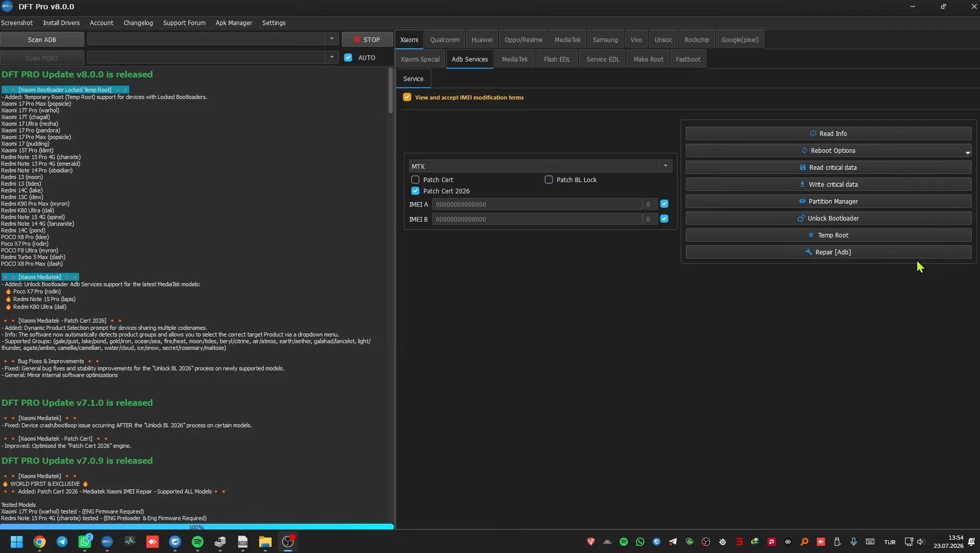This screenshot has width=980, height=553.
Task: Open the ADB device dropdown
Action: point(332,39)
